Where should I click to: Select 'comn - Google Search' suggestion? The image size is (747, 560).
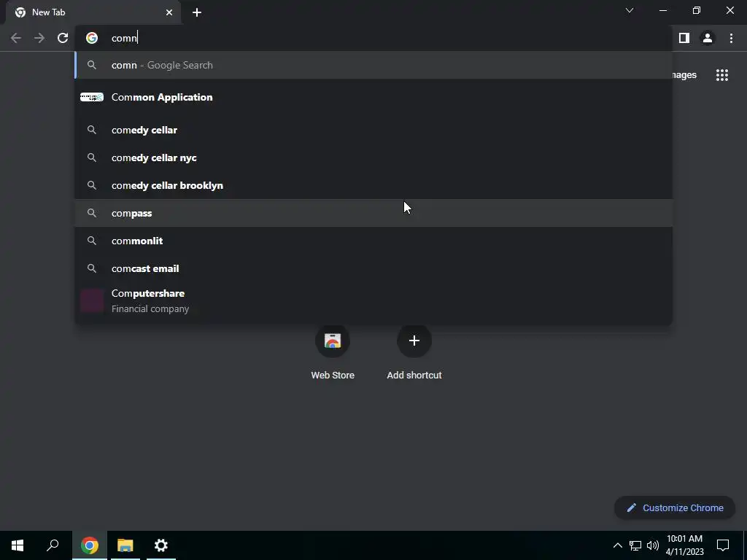point(374,65)
